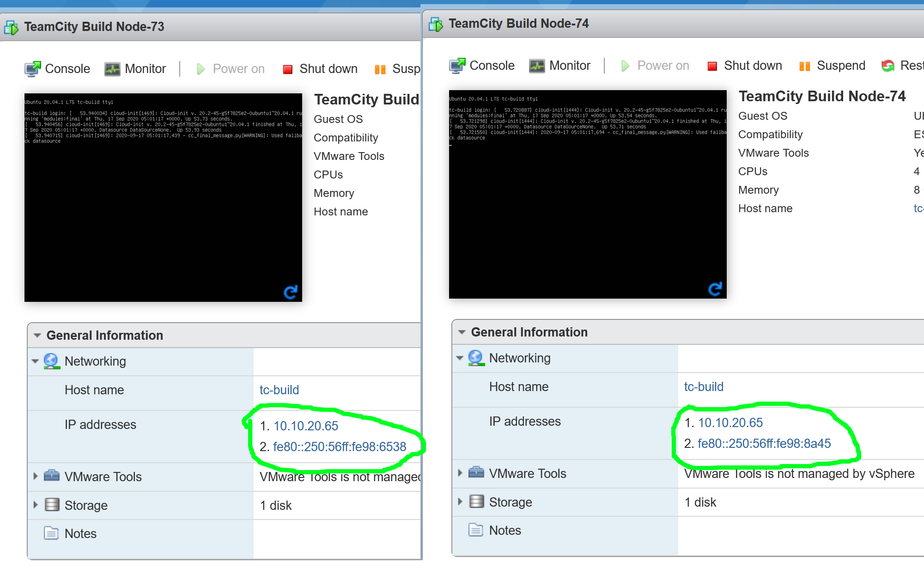This screenshot has height=569, width=924.
Task: Refresh console screenshot in Node-74
Action: [715, 289]
